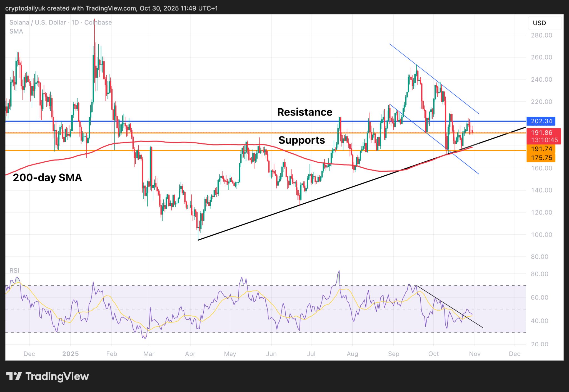Click the TradingView wordmark text

point(57,376)
